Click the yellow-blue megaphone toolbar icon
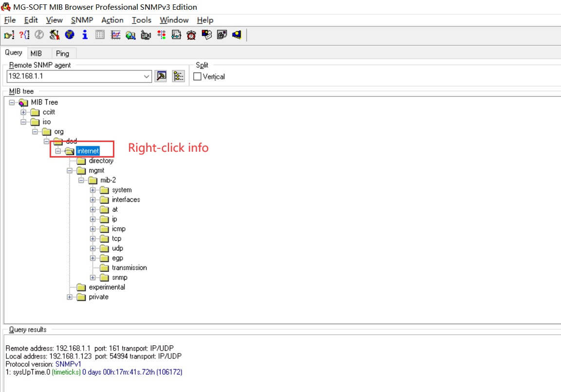 coord(237,35)
